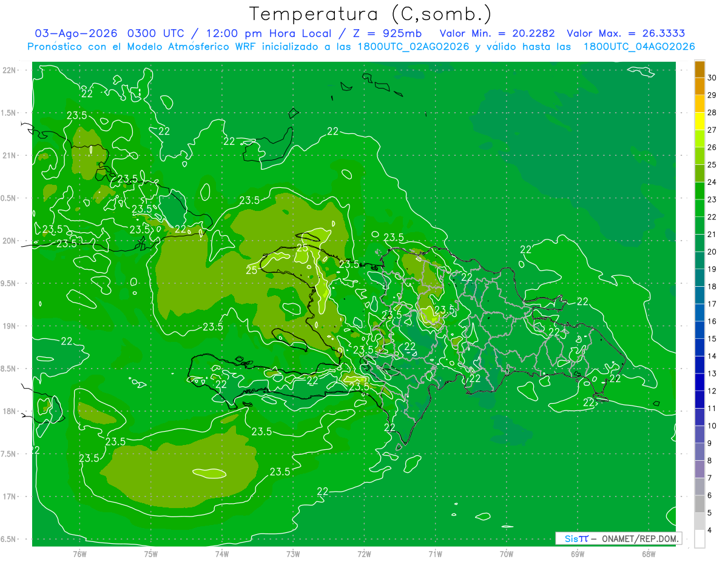Click the 22N latitude axis label
The image size is (728, 562).
coord(10,70)
